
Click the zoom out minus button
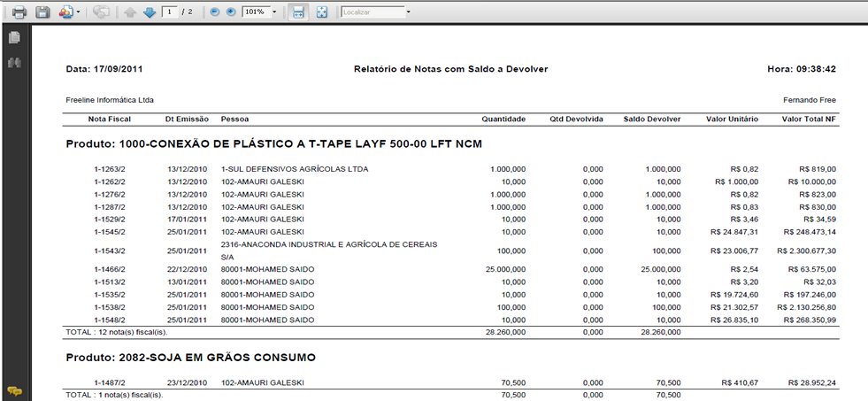pyautogui.click(x=215, y=12)
